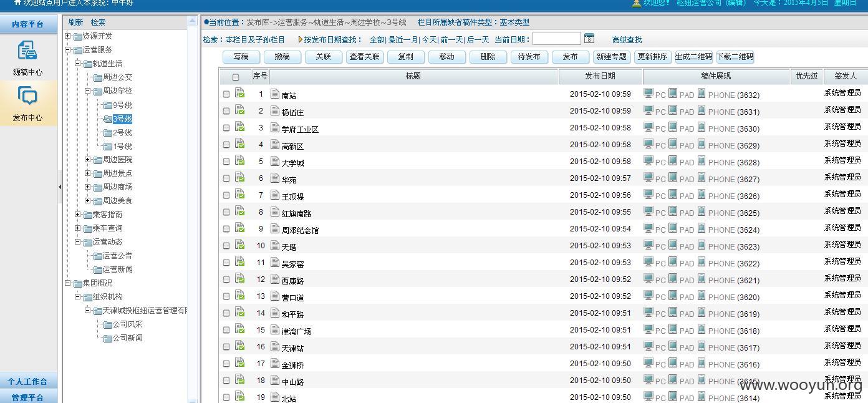The image size is (868, 403).
Task: Click the document icon beside 大学城 title
Action: click(x=275, y=162)
